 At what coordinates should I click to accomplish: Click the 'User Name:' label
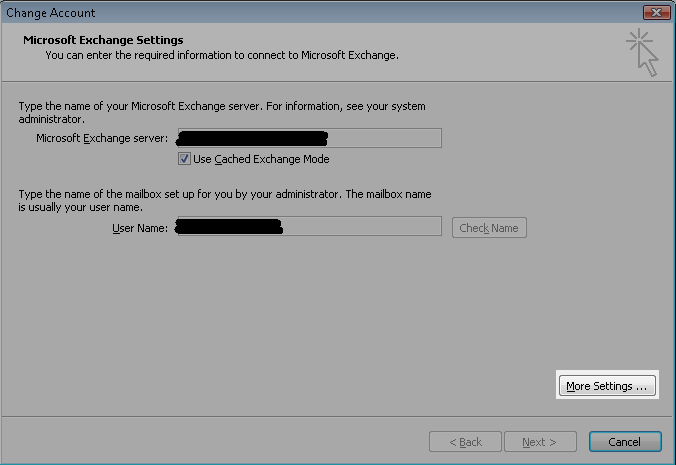click(140, 228)
